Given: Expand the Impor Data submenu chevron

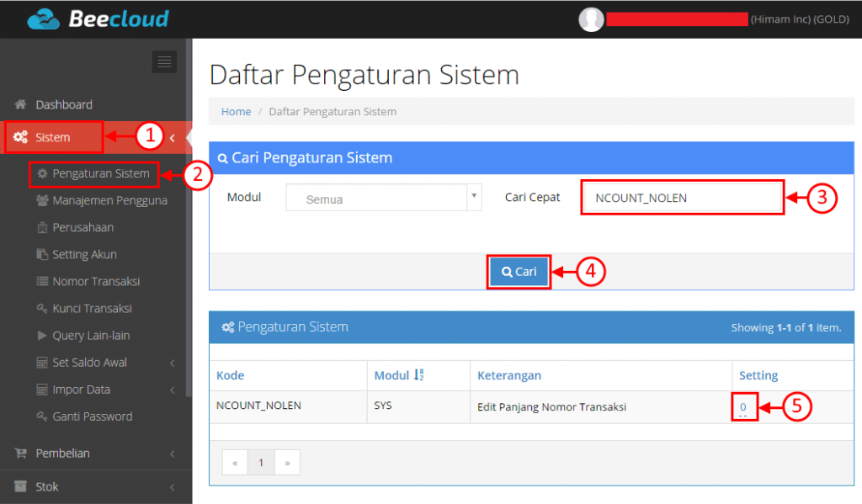Looking at the screenshot, I should pos(172,390).
